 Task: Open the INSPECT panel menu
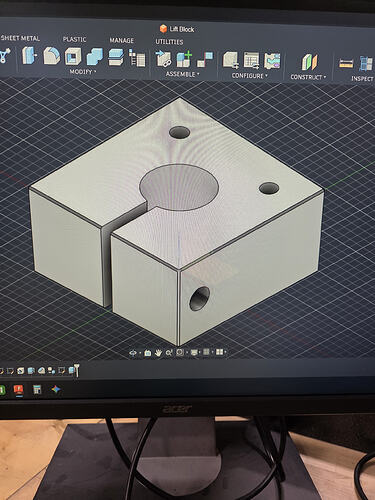pos(363,79)
